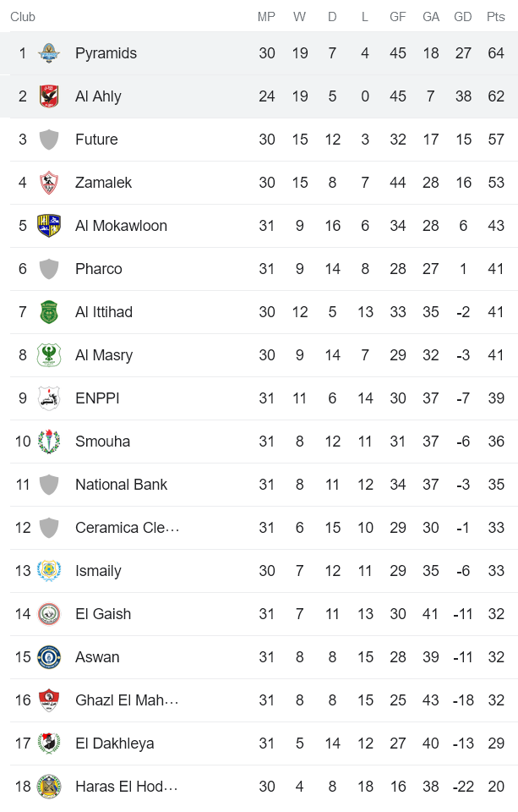Open the Ceramica Cleopatra team link
This screenshot has height=812, width=518.
coord(127,528)
